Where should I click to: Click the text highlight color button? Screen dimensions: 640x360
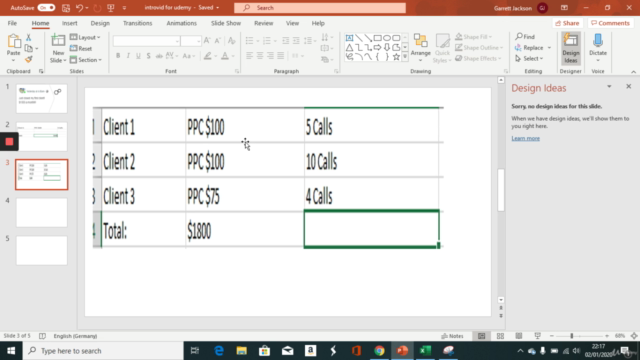coord(208,56)
